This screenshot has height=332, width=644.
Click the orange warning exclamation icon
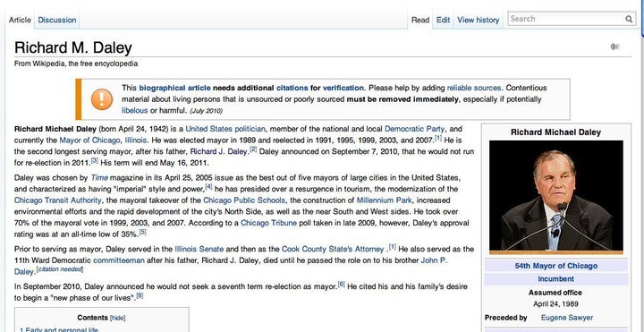[x=101, y=99]
